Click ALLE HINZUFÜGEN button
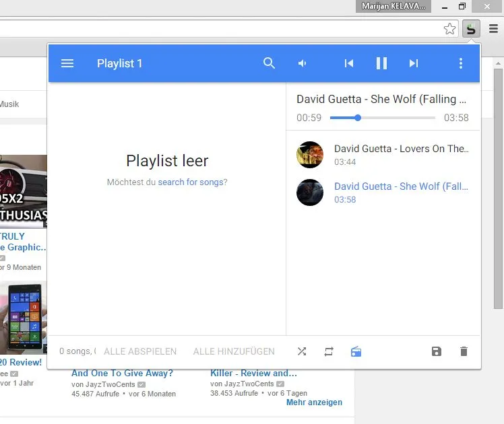This screenshot has height=424, width=504. pos(234,351)
